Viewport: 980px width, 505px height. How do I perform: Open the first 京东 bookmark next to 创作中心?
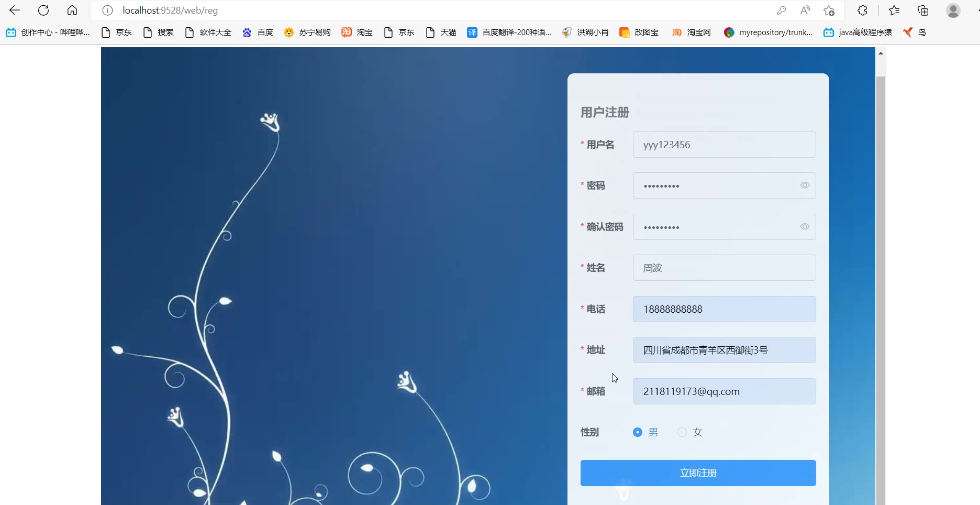(117, 32)
